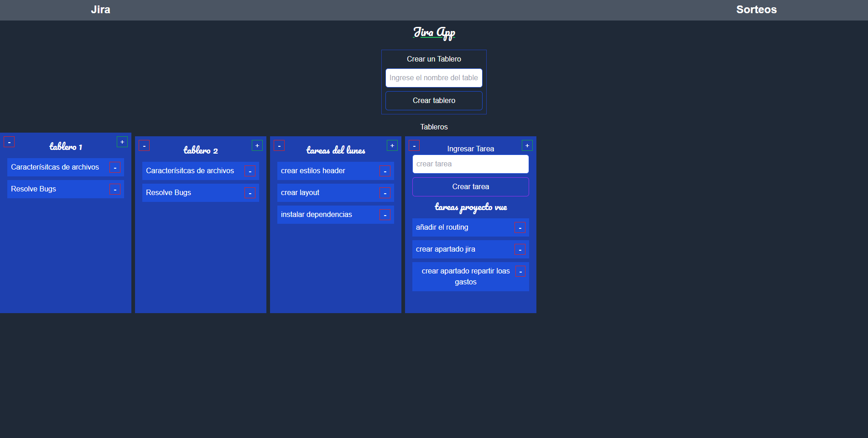The width and height of the screenshot is (868, 438).
Task: Toggle plus icon on tareas proyecto vue
Action: 527,145
